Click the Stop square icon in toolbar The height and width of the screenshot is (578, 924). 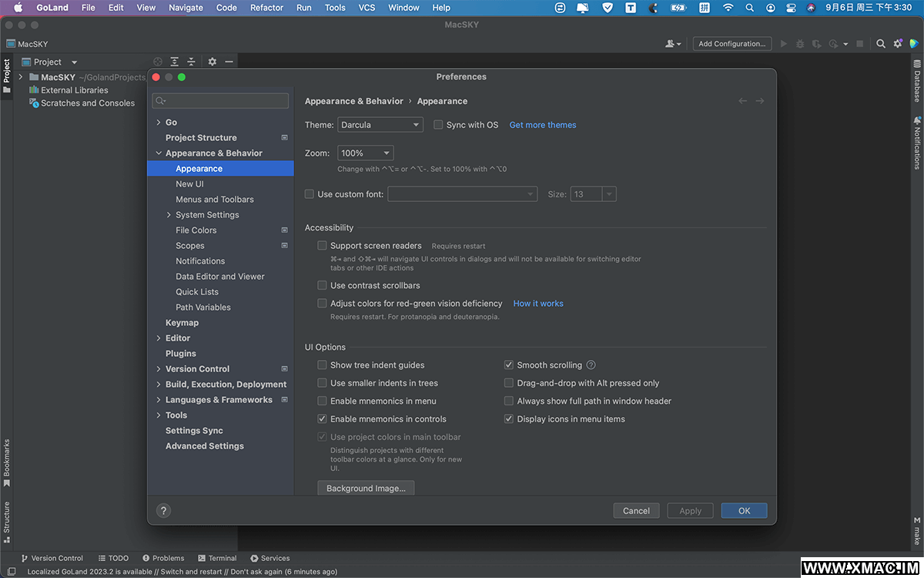pyautogui.click(x=860, y=44)
